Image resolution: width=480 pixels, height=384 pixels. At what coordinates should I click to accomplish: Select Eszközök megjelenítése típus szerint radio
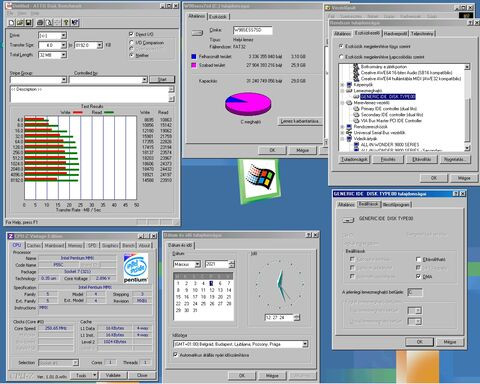click(x=341, y=46)
